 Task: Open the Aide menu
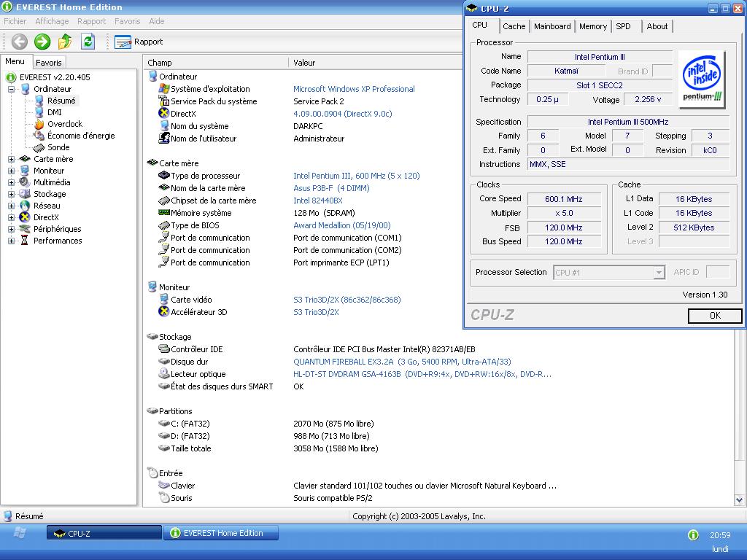coord(157,21)
